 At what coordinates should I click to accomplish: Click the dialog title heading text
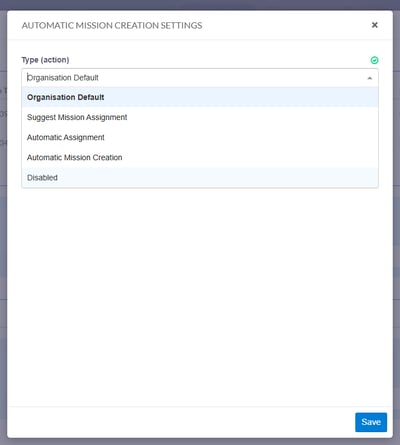[112, 25]
